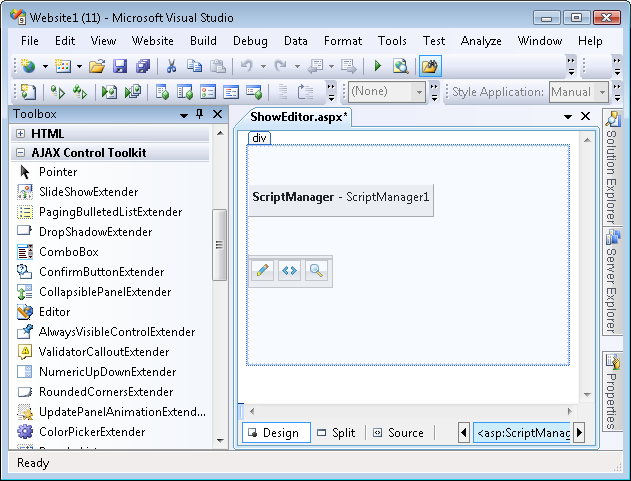The image size is (631, 481).
Task: Click the Open File folder icon
Action: (97, 66)
